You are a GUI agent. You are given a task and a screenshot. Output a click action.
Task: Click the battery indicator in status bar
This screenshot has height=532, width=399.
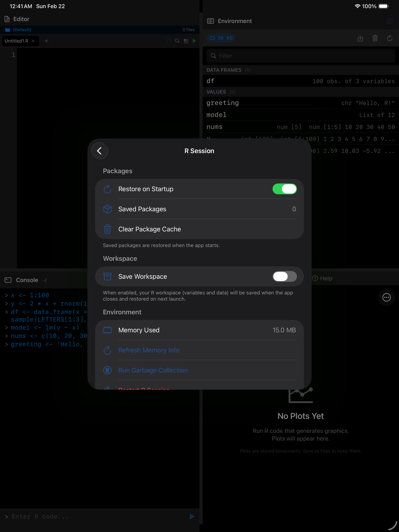click(x=383, y=6)
